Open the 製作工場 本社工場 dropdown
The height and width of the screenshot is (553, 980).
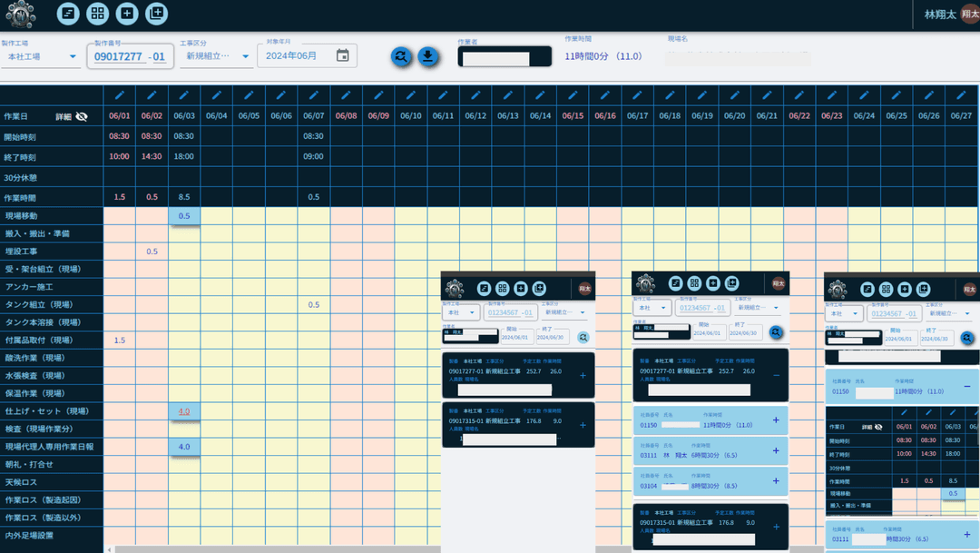[x=40, y=56]
